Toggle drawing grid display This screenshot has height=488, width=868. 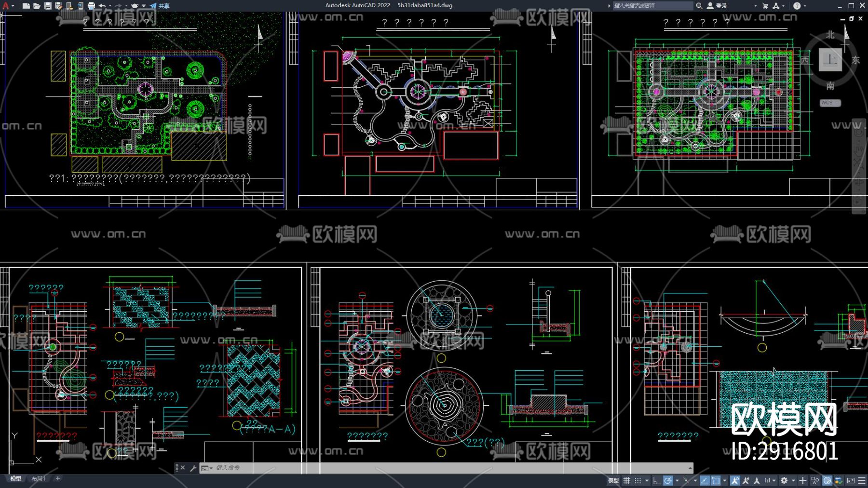pos(627,480)
